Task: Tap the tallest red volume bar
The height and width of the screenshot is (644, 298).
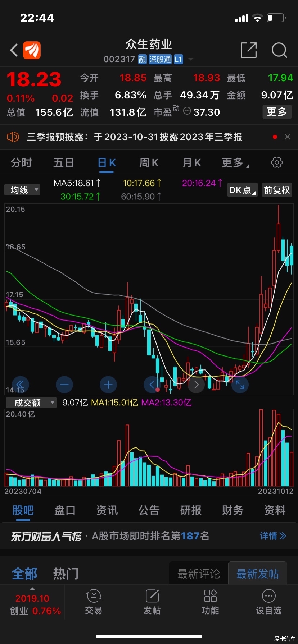Action: click(261, 448)
